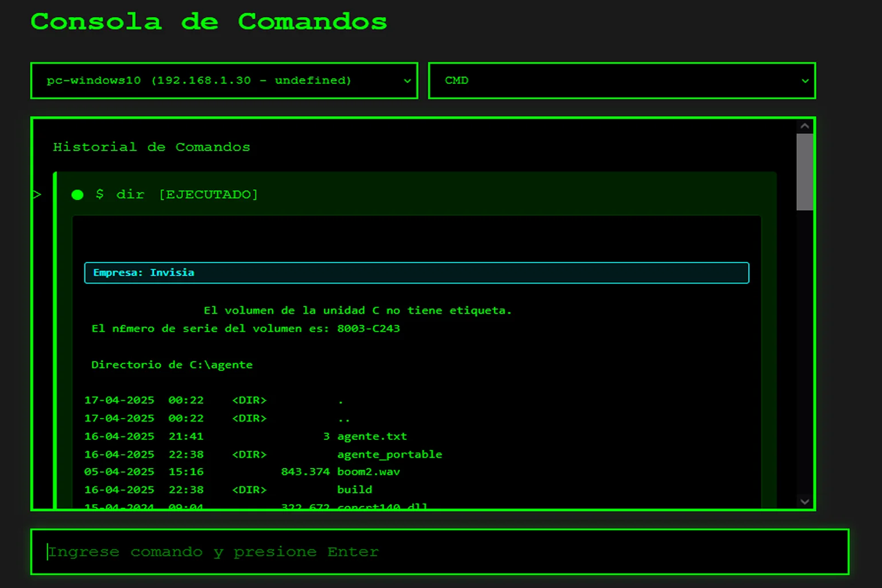Click the Consola de Comandos title
Image resolution: width=882 pixels, height=588 pixels.
210,22
